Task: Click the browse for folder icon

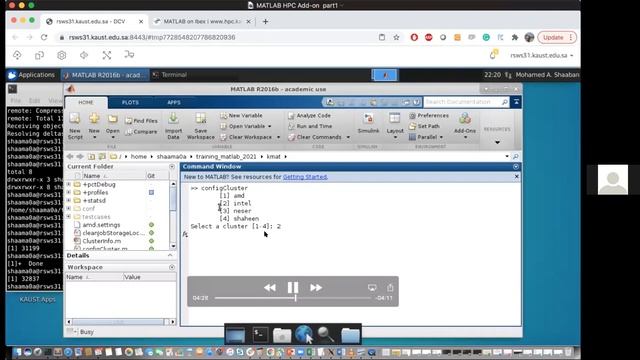Action: tap(102, 156)
